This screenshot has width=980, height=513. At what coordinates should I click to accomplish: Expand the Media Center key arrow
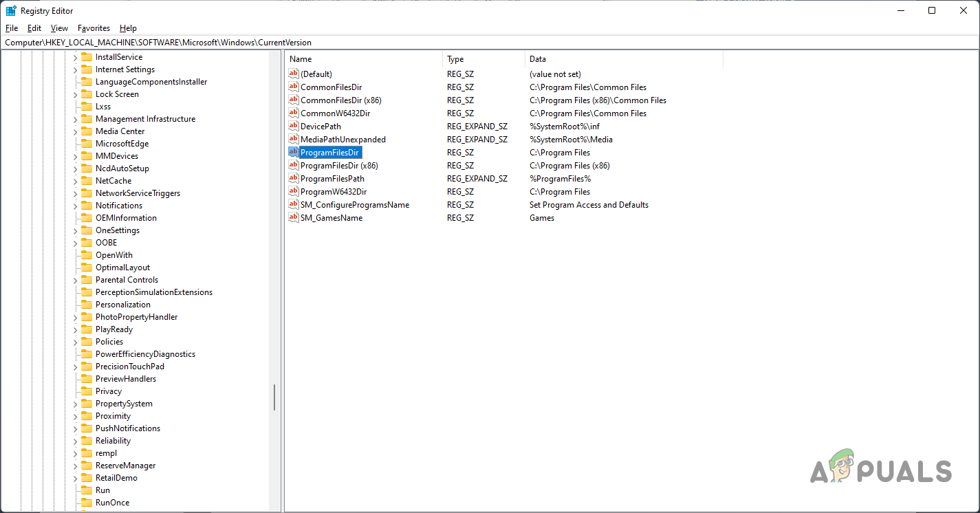pos(76,131)
